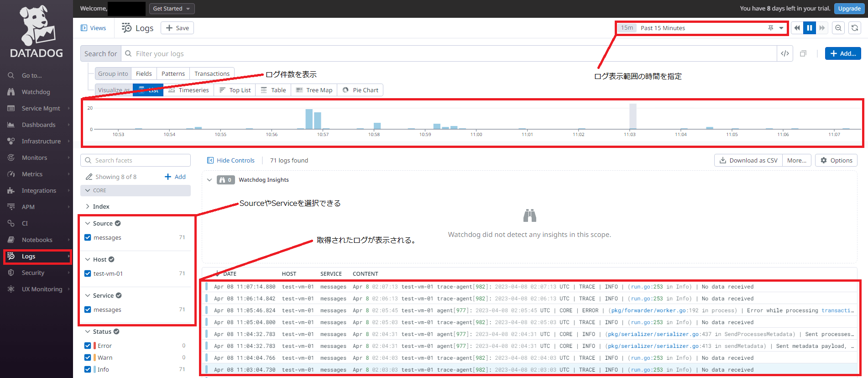Open the More... menu
This screenshot has height=378, width=868.
coord(797,160)
